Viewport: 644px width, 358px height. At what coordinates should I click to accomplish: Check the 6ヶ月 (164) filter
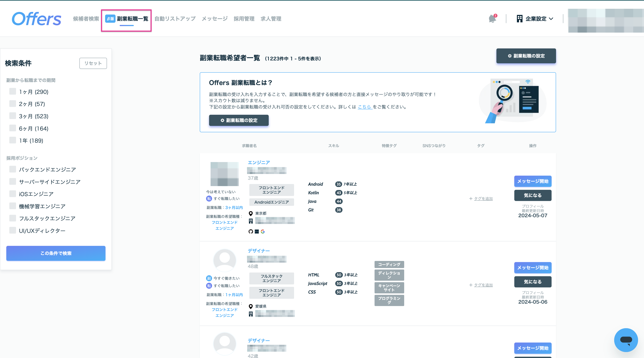point(12,128)
